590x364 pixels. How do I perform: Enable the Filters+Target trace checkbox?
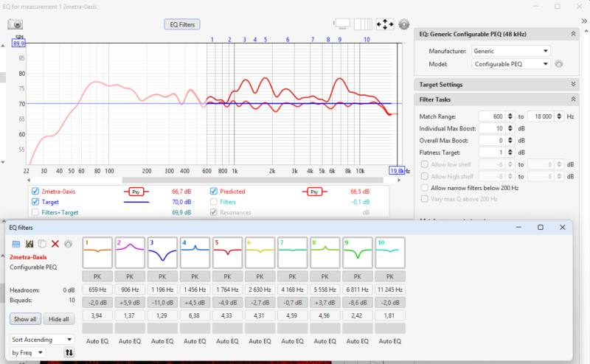coord(35,212)
